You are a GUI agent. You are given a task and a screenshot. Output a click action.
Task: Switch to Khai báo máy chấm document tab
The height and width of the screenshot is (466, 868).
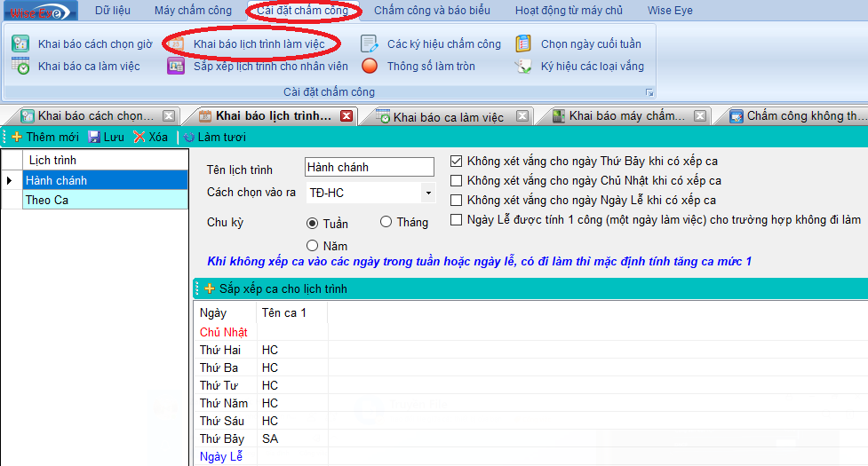tap(627, 116)
